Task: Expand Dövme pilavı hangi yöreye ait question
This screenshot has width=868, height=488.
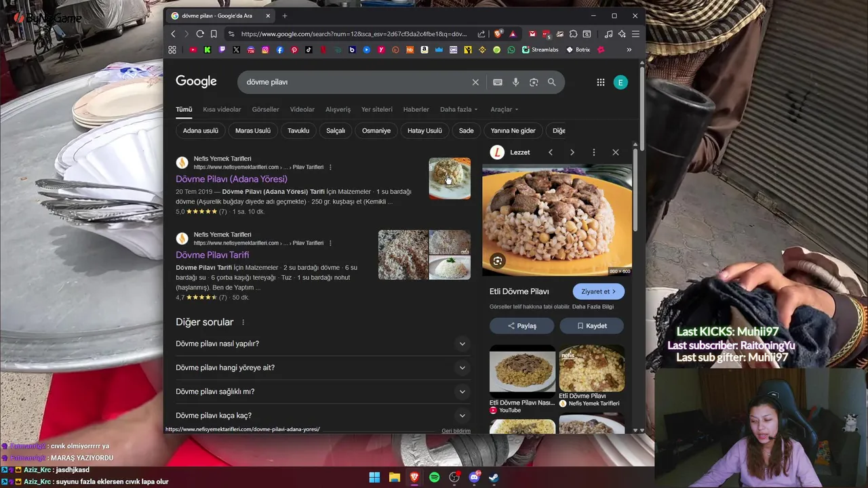Action: 321,367
